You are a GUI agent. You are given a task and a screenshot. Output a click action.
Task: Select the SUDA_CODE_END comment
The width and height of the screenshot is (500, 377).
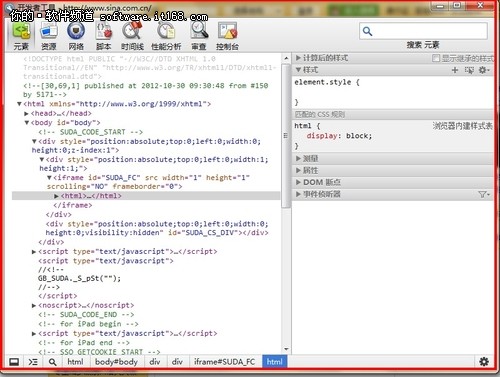click(x=86, y=315)
